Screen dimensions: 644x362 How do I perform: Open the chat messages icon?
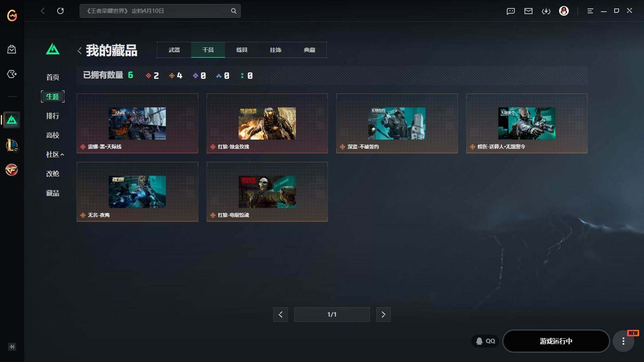[x=511, y=11]
